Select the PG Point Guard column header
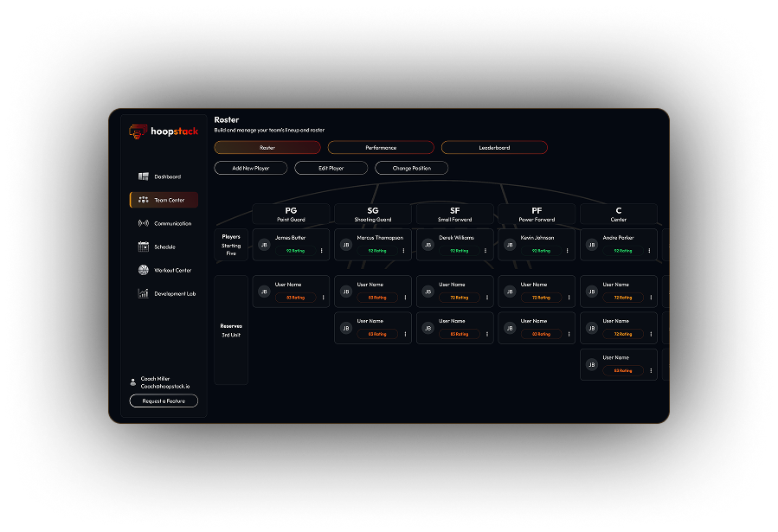Screen dimensions: 778x532 [291, 214]
